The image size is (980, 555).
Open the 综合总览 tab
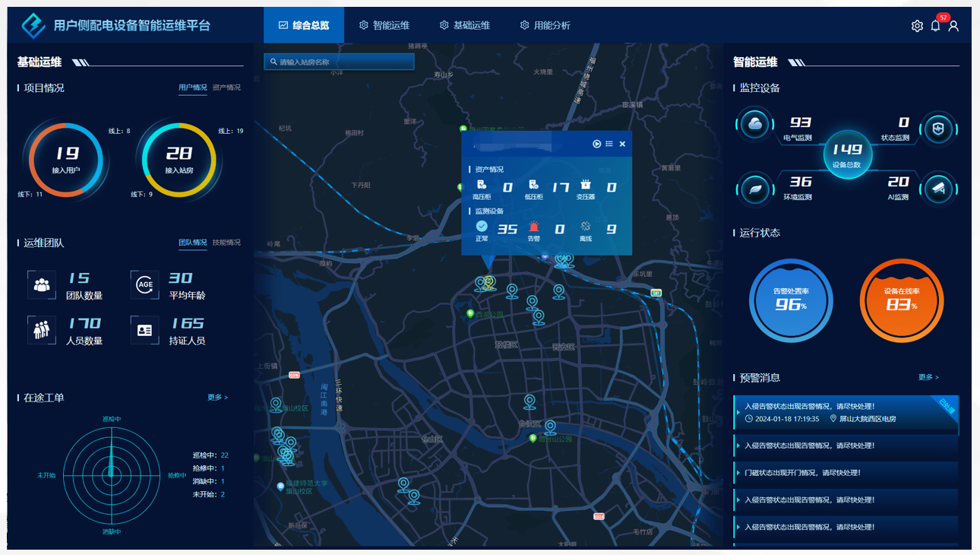coord(304,25)
